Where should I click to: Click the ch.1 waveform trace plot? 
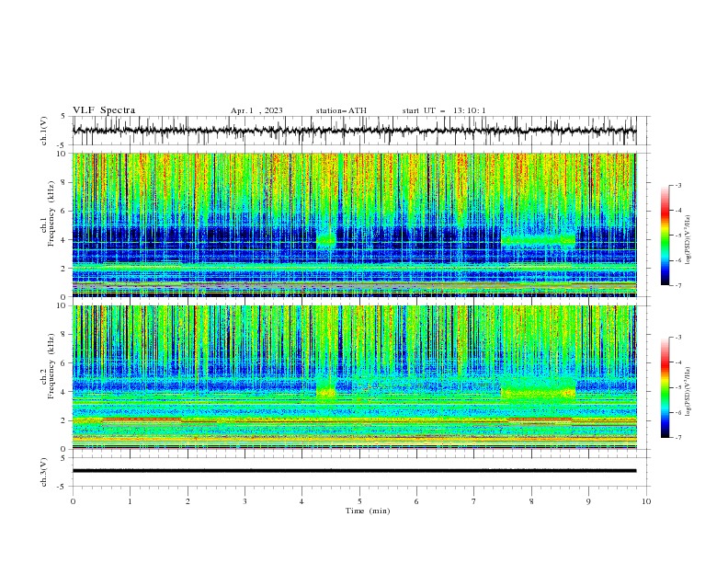coord(354,131)
